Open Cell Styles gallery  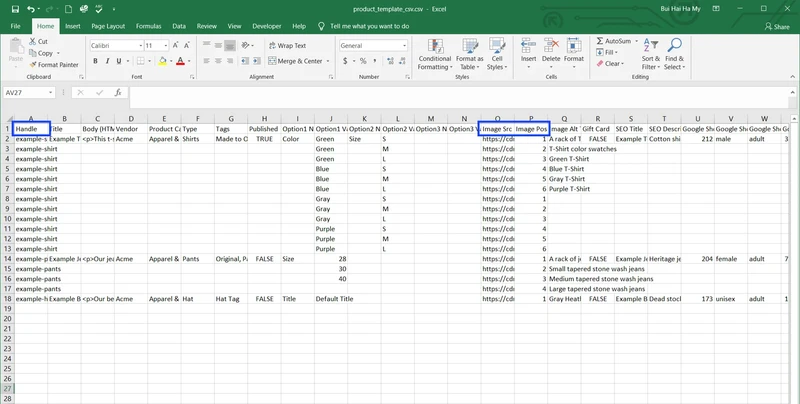(496, 55)
